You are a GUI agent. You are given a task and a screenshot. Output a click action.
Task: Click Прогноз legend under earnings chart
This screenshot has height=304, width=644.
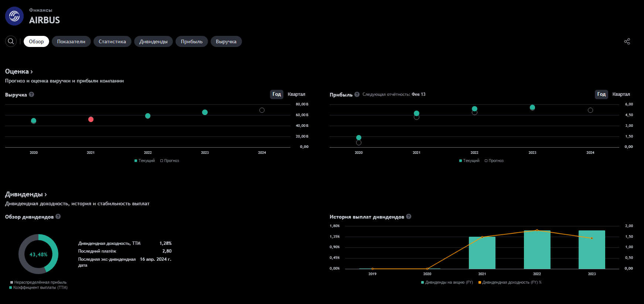point(494,161)
